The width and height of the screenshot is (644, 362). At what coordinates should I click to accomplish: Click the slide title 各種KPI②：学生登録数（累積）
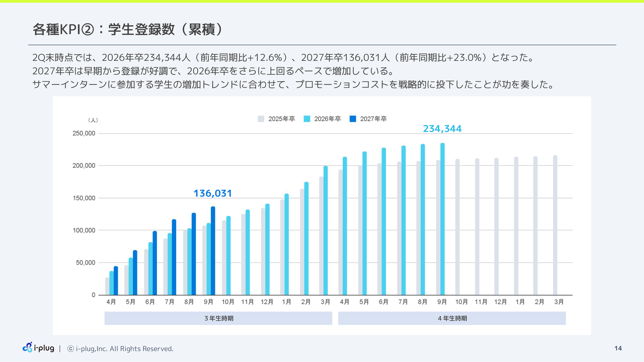point(128,30)
